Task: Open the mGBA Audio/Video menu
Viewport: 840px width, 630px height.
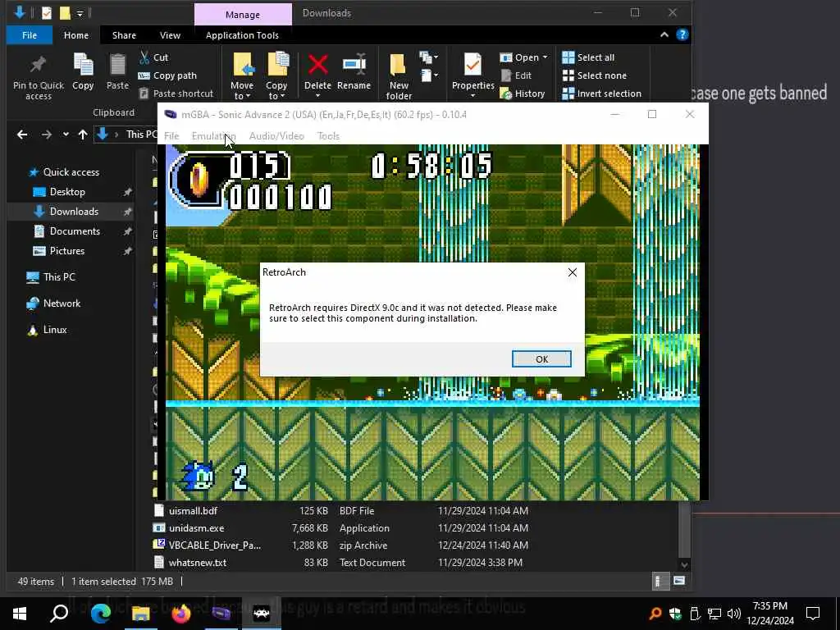Action: tap(276, 136)
